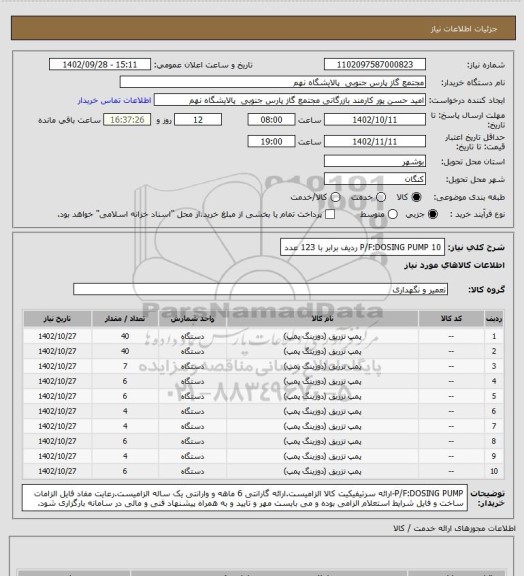Screen dimensions: 524x576
Task: Select item name in row 4
Action: point(322,381)
